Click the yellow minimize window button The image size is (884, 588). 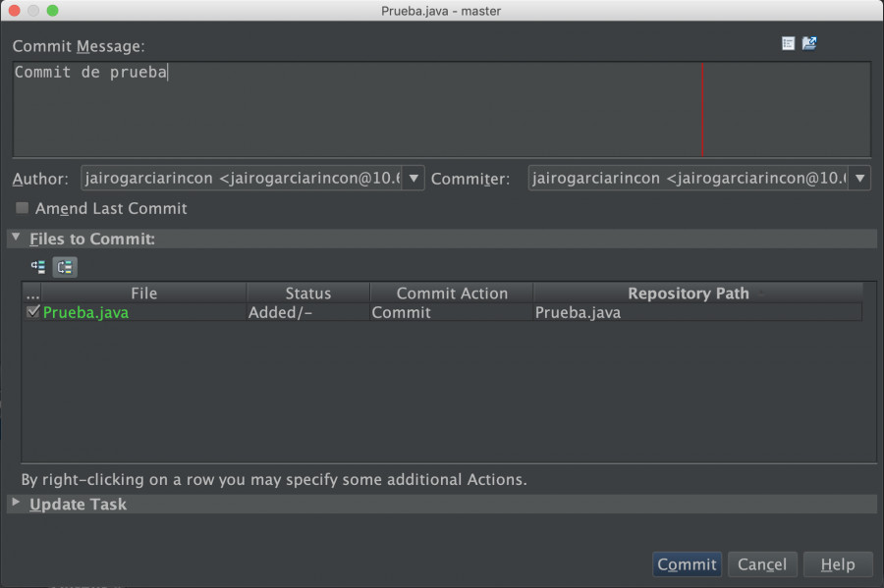pos(33,10)
